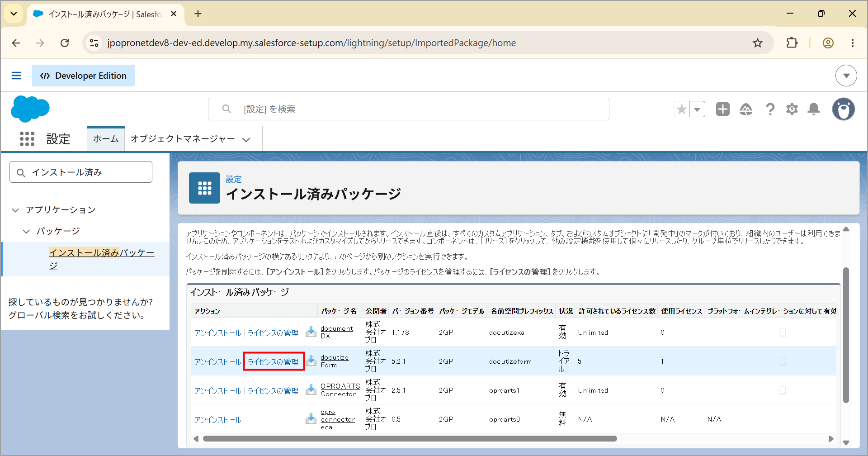Open the document DX package link
This screenshot has height=456, width=868.
point(336,332)
